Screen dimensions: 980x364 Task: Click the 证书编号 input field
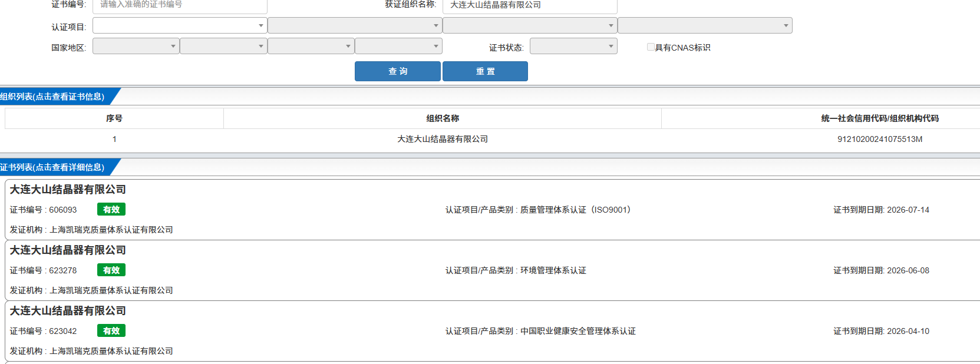point(180,6)
